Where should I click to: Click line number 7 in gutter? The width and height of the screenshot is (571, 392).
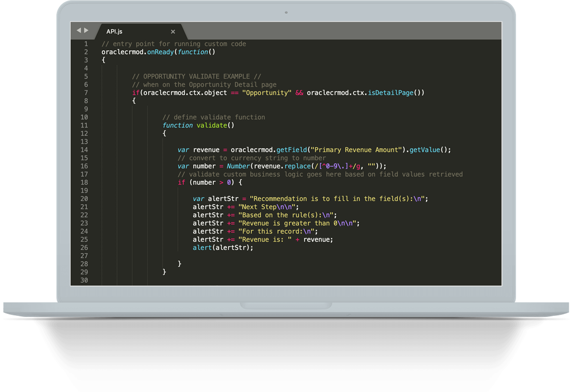(x=86, y=93)
